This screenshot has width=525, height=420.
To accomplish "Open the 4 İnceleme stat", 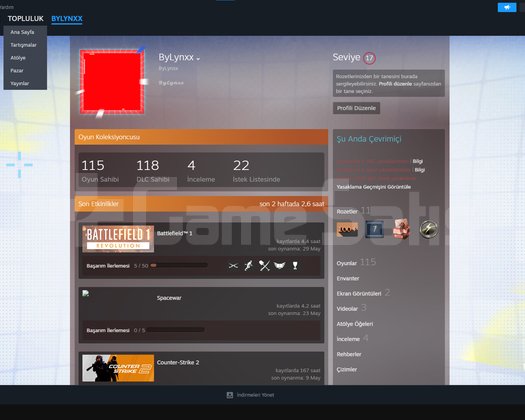I will tap(201, 171).
